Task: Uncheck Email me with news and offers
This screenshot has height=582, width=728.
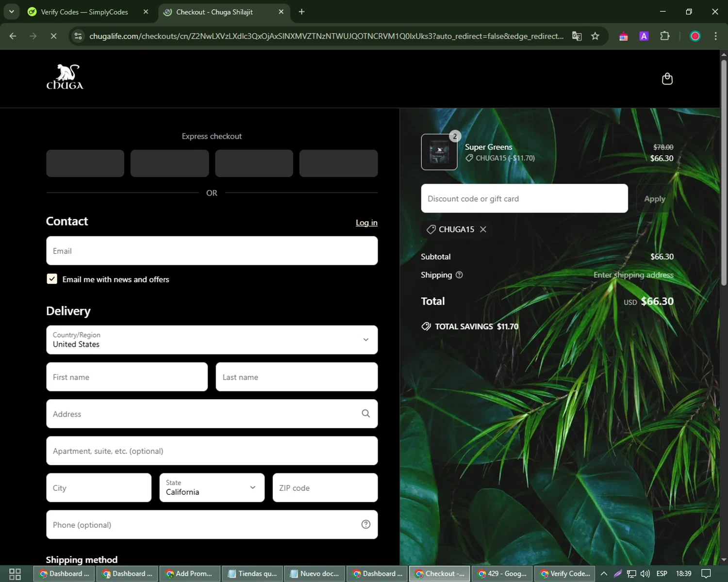Action: [52, 279]
